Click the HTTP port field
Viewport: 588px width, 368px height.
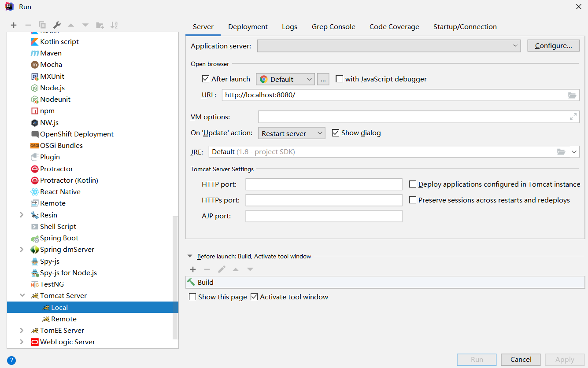tap(324, 184)
